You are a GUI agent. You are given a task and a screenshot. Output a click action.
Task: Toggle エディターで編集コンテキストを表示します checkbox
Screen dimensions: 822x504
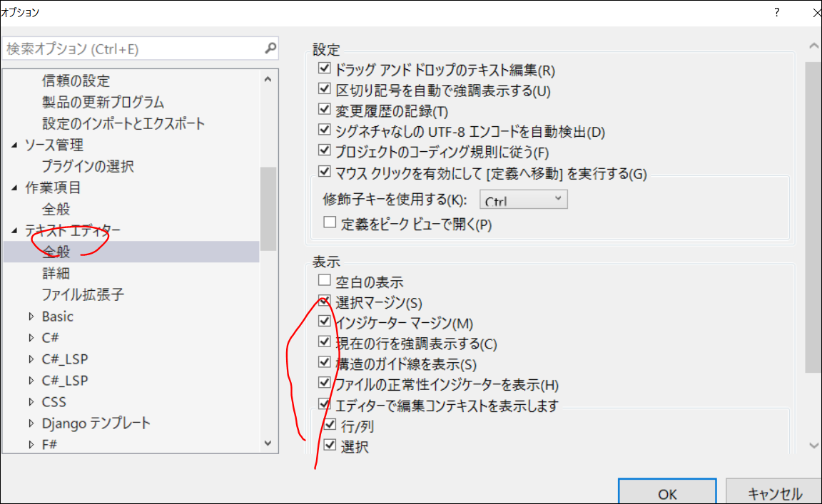(x=325, y=403)
